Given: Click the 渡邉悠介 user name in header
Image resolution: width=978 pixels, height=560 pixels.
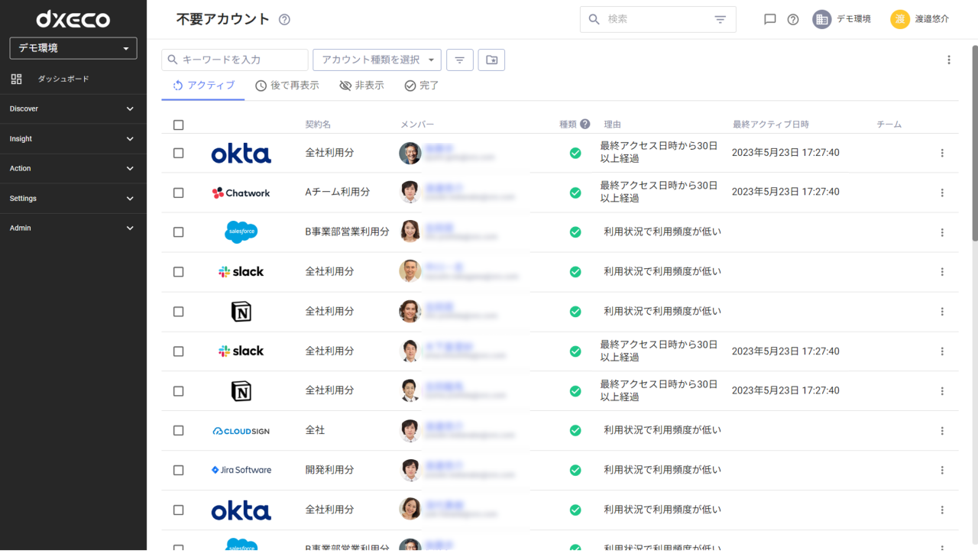Looking at the screenshot, I should pyautogui.click(x=932, y=19).
